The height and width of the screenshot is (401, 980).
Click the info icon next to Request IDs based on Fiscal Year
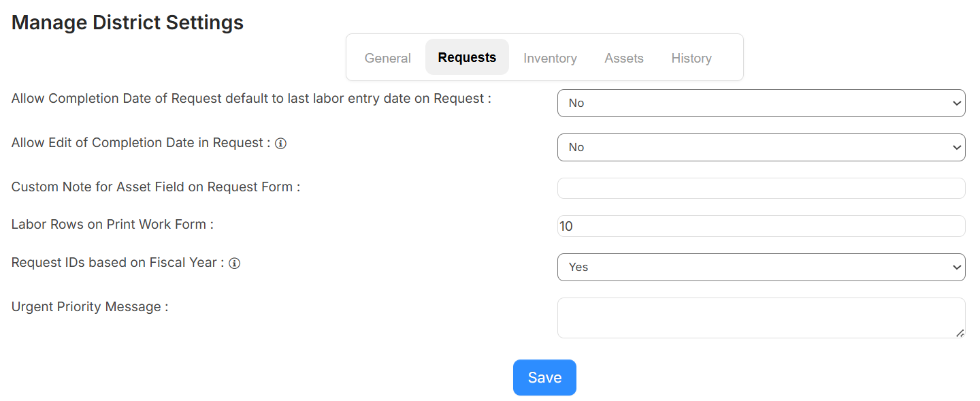tap(234, 262)
